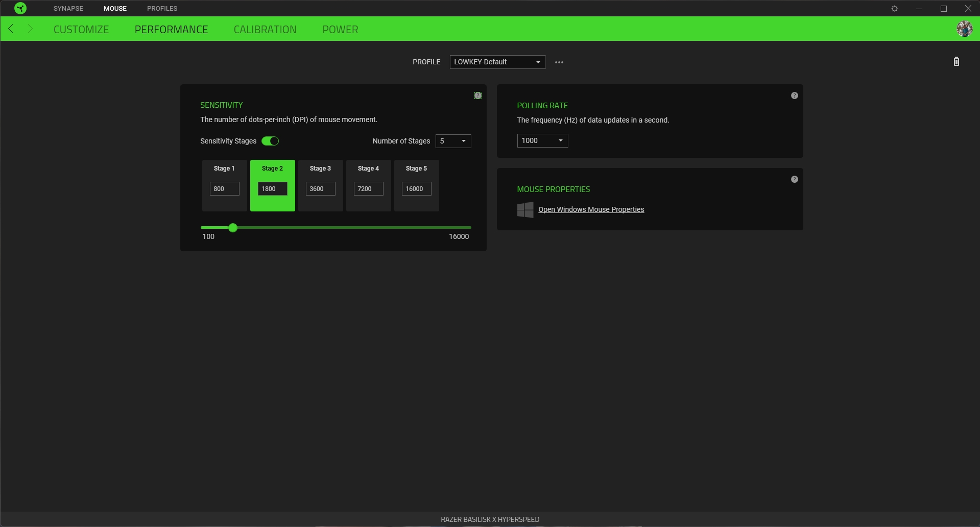Screen dimensions: 980x527
Task: Open the Sensitivity help icon
Action: coord(478,95)
